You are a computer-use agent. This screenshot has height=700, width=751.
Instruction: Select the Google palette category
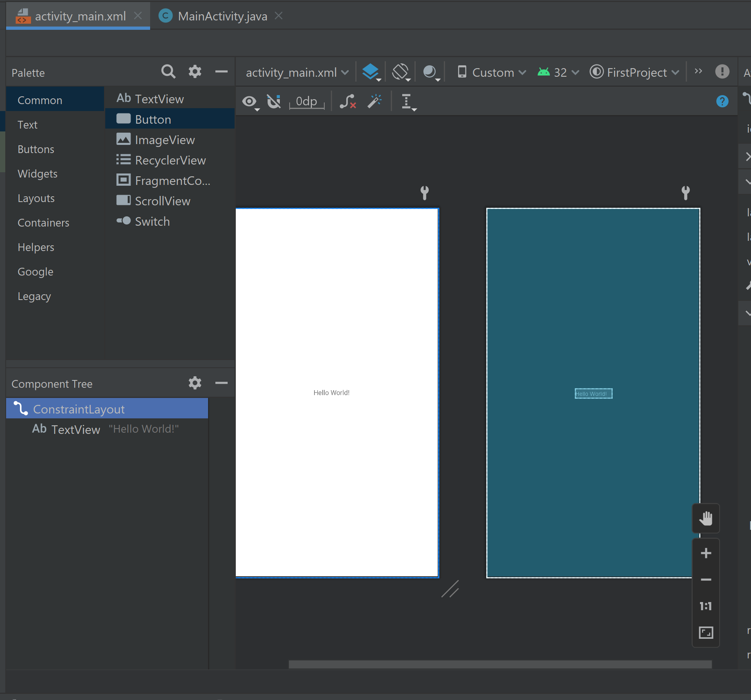tap(55, 271)
